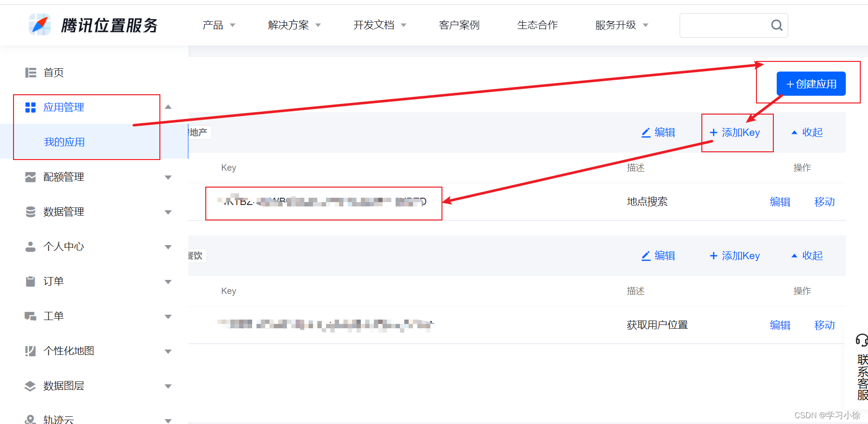Select 应用管理 sidebar label

pyautogui.click(x=64, y=107)
